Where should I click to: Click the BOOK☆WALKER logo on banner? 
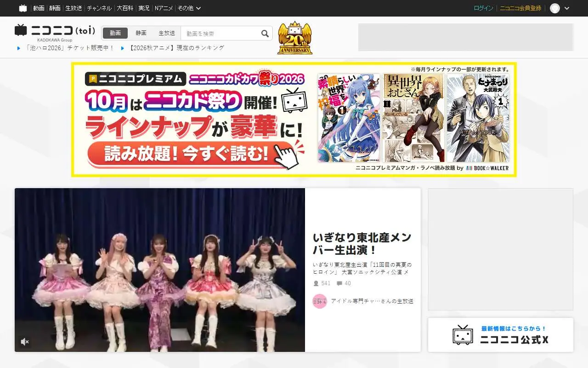487,168
